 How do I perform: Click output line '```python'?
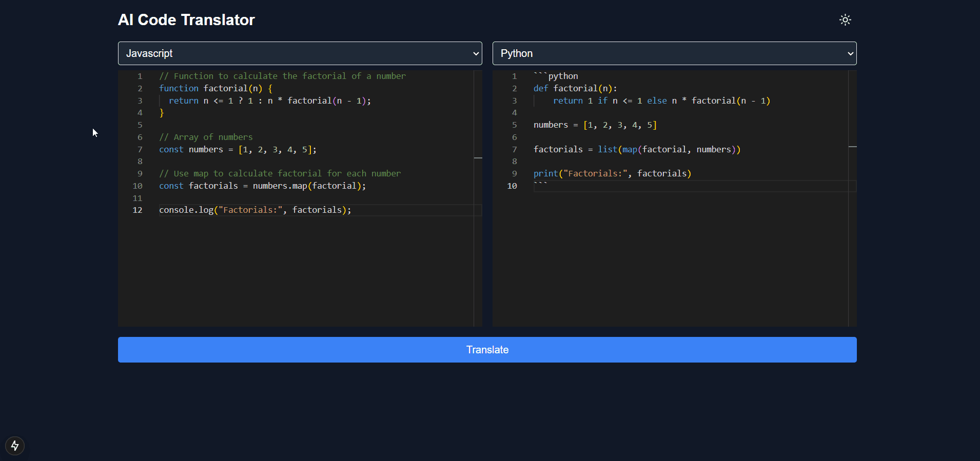coord(556,76)
